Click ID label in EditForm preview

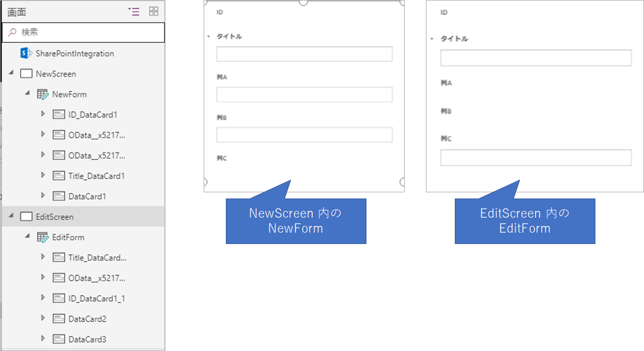(443, 12)
